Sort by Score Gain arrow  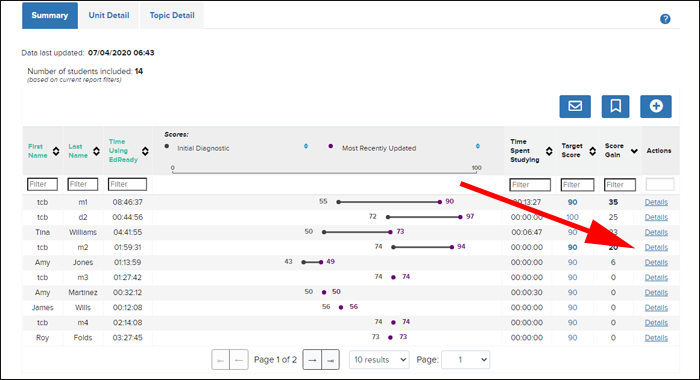click(634, 151)
